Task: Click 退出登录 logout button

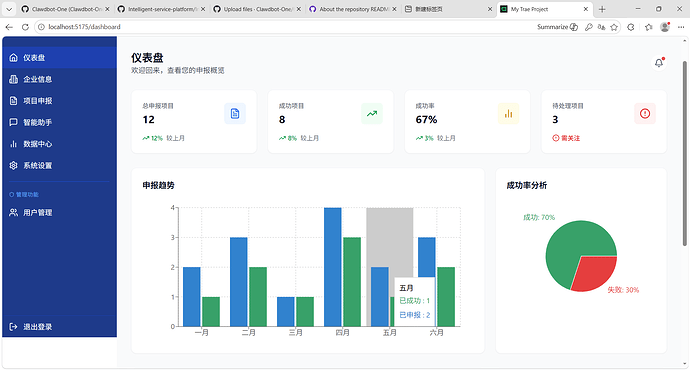Action: tap(59, 326)
